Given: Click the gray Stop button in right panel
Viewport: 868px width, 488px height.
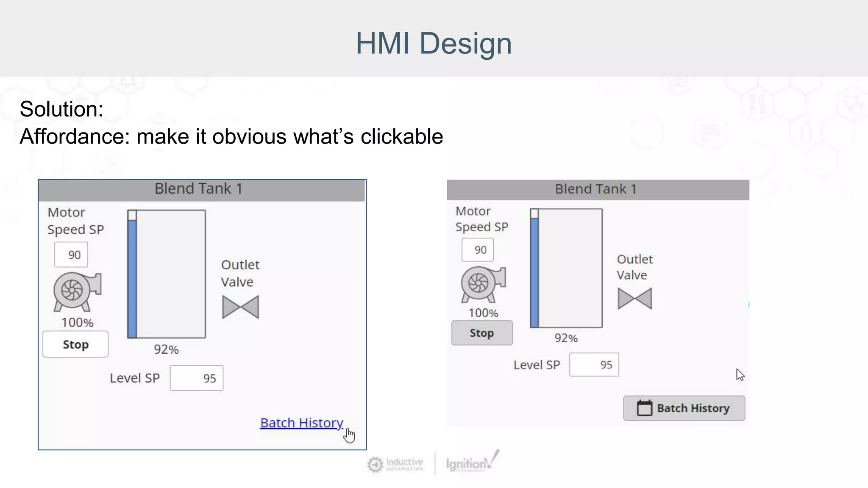Looking at the screenshot, I should 482,333.
